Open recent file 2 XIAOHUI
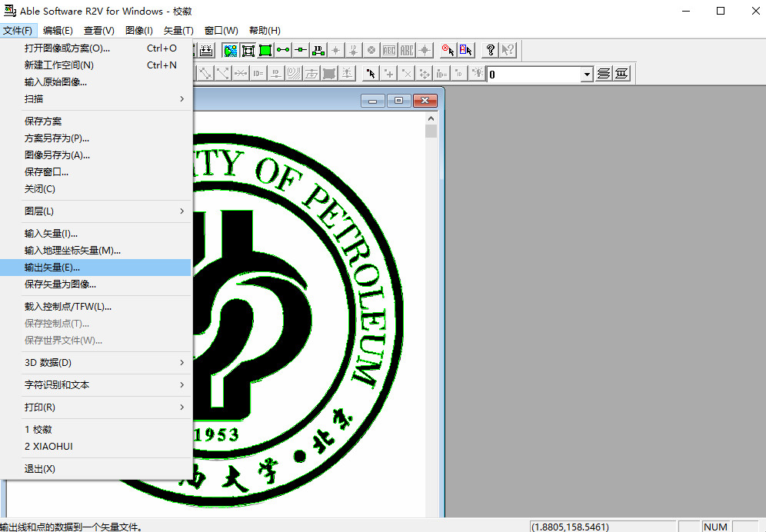The image size is (766, 532). [96, 447]
